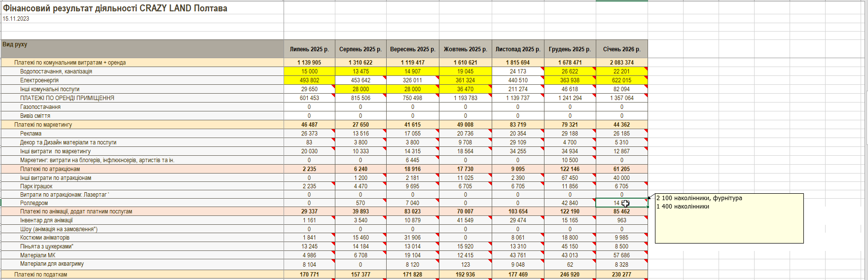
Task: Click cell 45 150 in Піньята row
Action: [570, 246]
